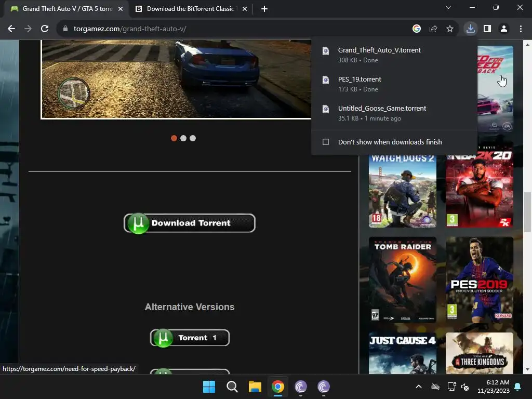The height and width of the screenshot is (399, 532).
Task: Open the clock and date flyout
Action: 494,387
